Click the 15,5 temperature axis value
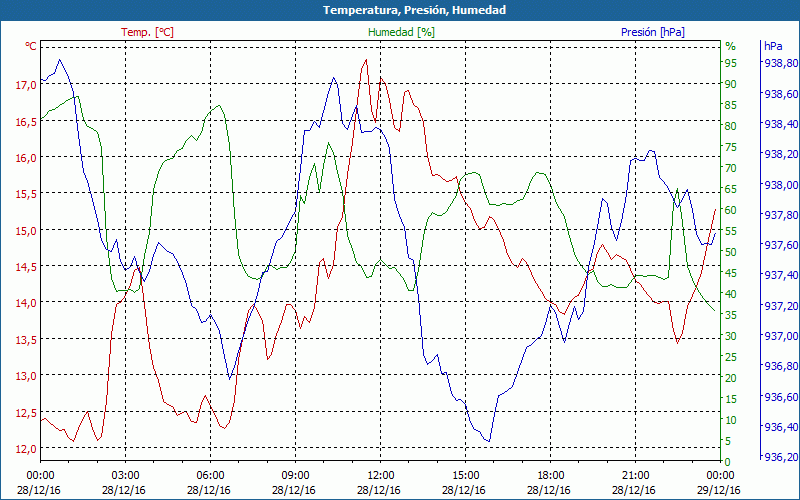800x500 pixels. (26, 194)
